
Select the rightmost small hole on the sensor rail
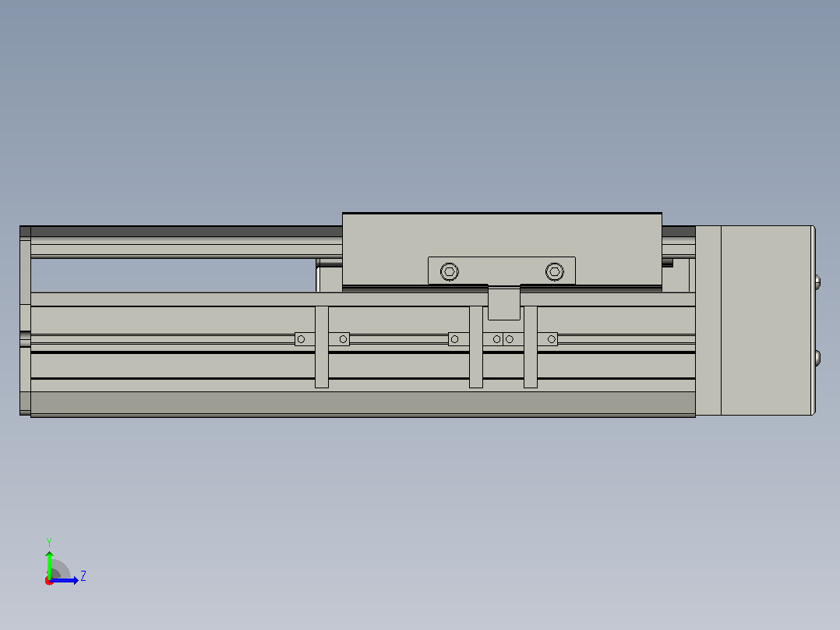point(551,339)
